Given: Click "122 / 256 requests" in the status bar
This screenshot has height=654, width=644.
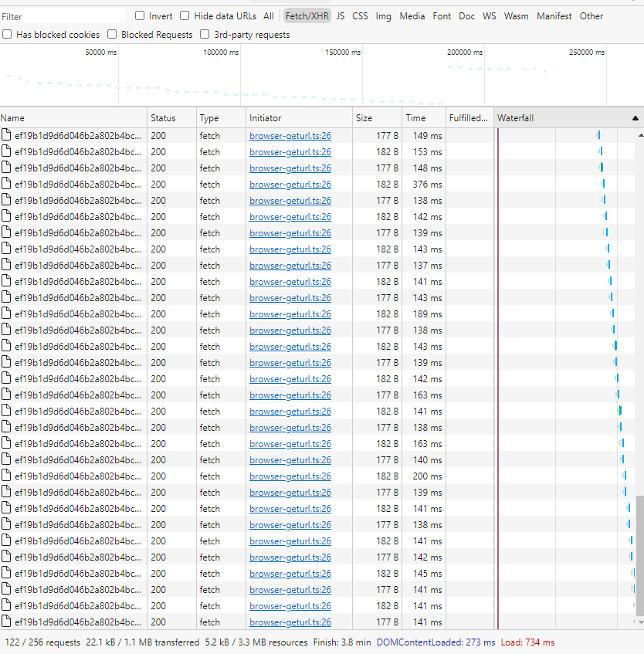Looking at the screenshot, I should [x=42, y=642].
